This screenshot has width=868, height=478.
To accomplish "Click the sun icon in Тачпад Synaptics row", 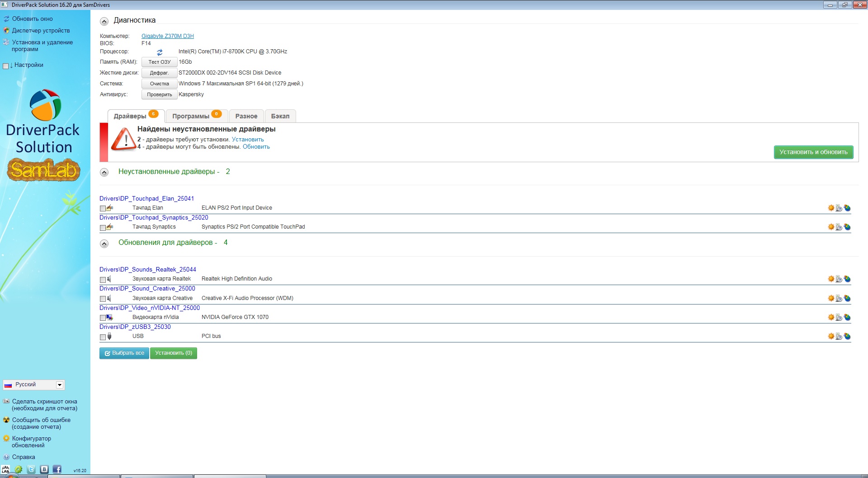I will pyautogui.click(x=831, y=227).
